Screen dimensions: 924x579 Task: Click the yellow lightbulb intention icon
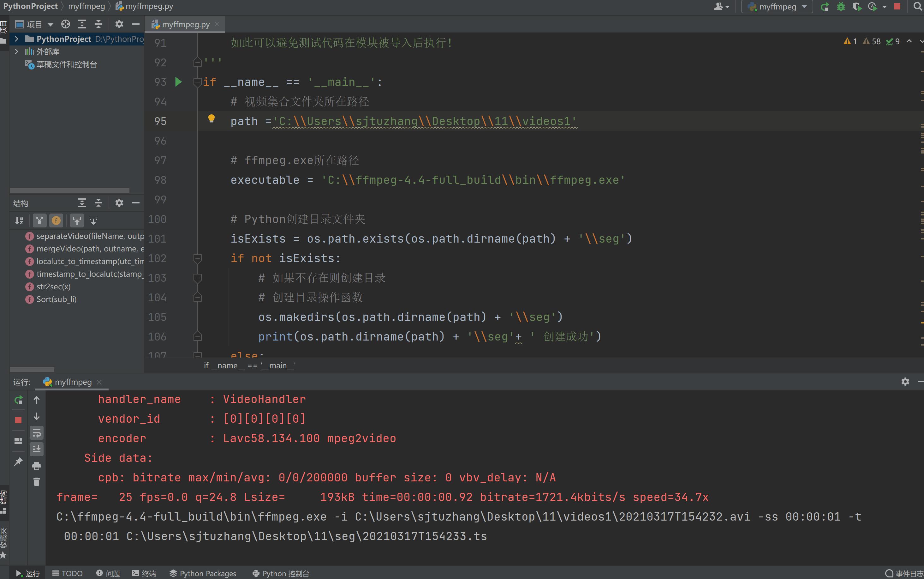[x=211, y=119]
